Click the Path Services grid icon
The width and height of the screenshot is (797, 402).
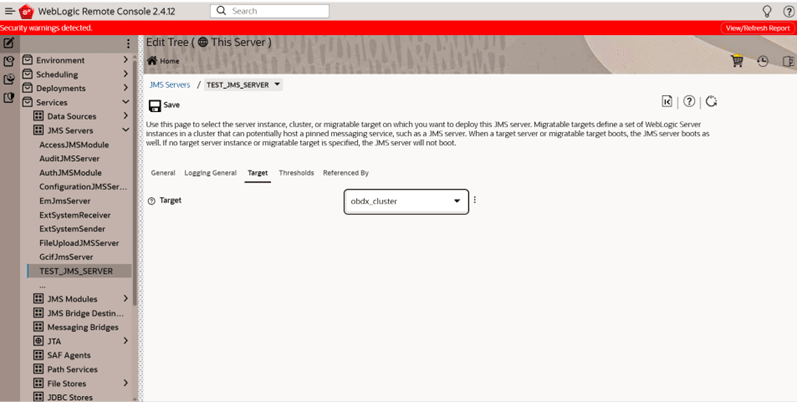38,368
